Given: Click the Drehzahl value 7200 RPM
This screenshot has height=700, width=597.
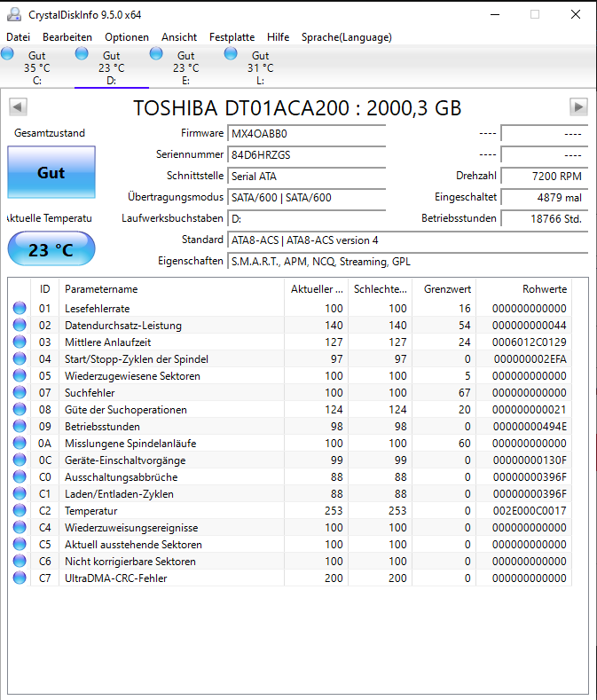Looking at the screenshot, I should (545, 177).
